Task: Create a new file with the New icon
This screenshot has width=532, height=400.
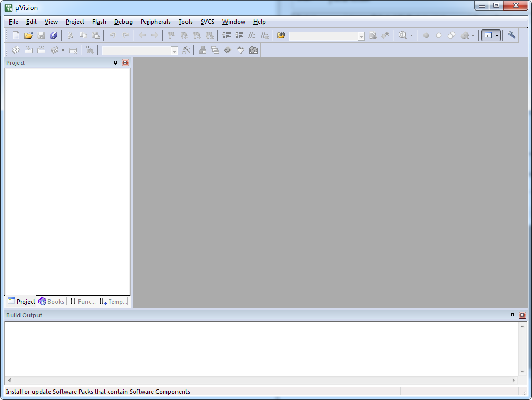Action: tap(16, 35)
